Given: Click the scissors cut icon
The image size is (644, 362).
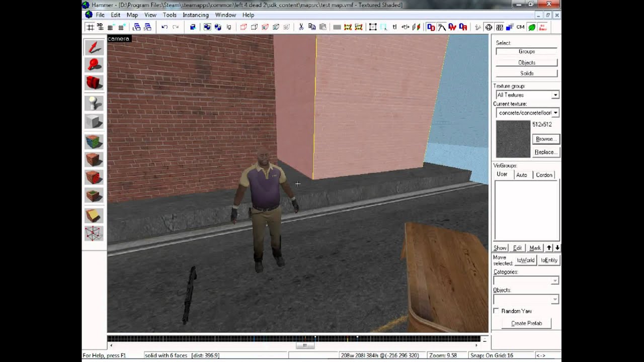Looking at the screenshot, I should click(x=301, y=27).
